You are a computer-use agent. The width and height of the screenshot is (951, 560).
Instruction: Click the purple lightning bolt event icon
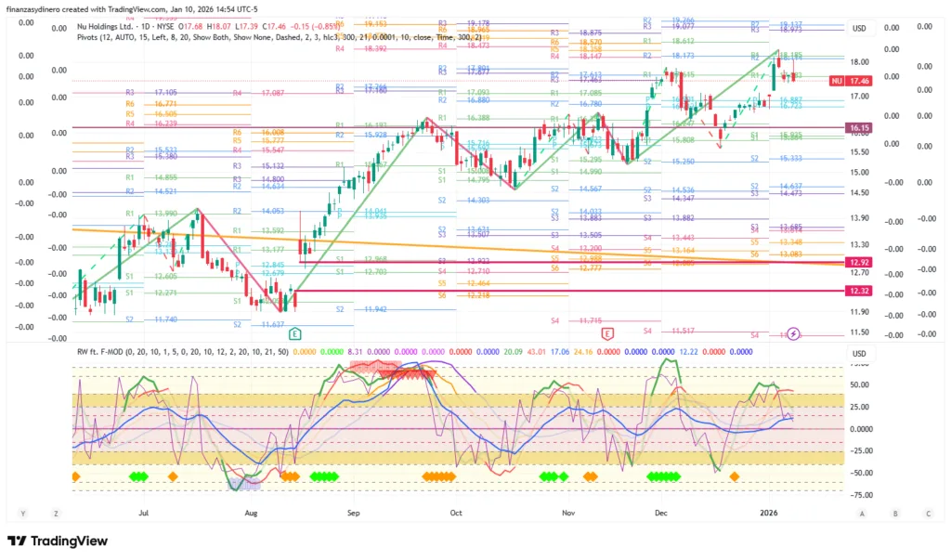793,333
